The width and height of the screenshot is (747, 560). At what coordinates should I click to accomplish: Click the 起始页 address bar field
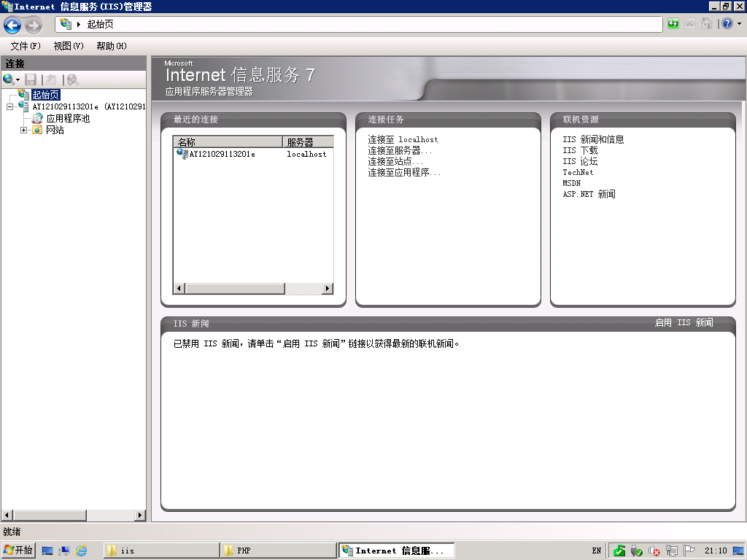(358, 24)
